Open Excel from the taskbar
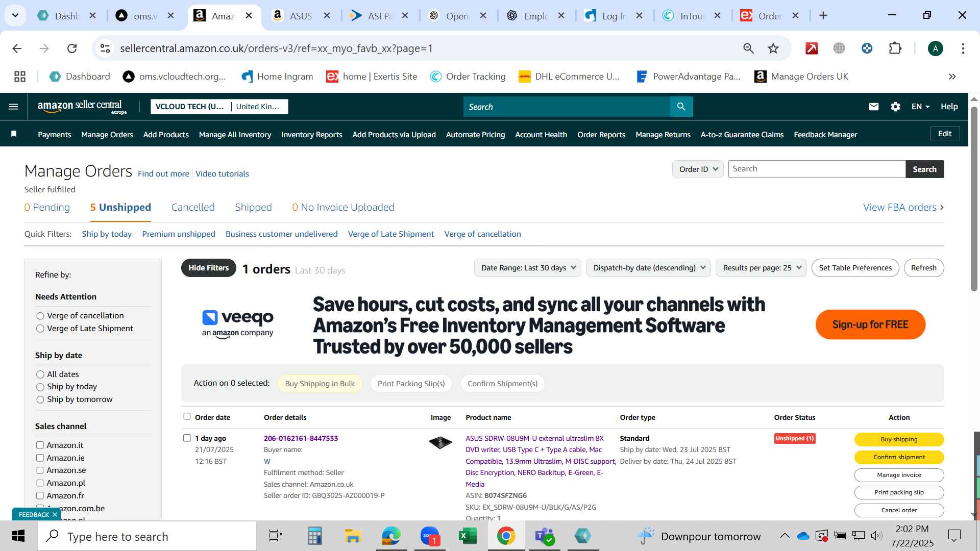Image resolution: width=980 pixels, height=551 pixels. (x=468, y=536)
